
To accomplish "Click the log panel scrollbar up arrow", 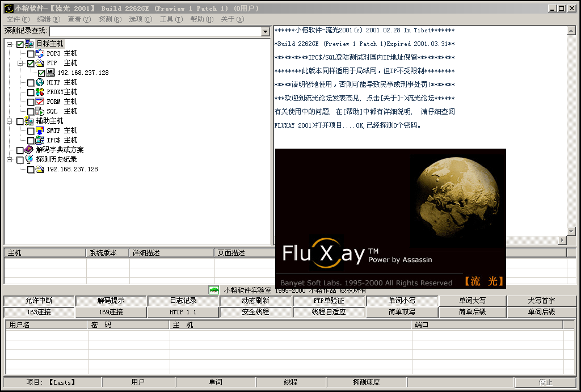I will (571, 31).
